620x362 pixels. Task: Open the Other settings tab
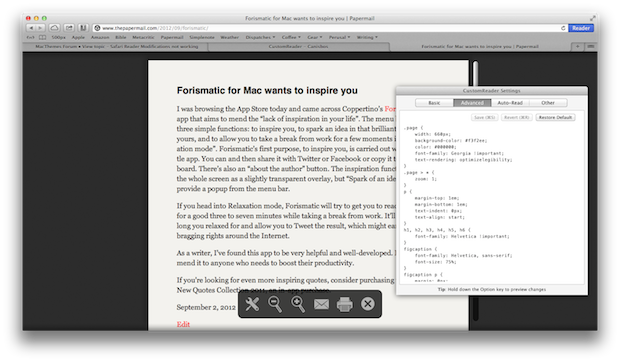548,103
